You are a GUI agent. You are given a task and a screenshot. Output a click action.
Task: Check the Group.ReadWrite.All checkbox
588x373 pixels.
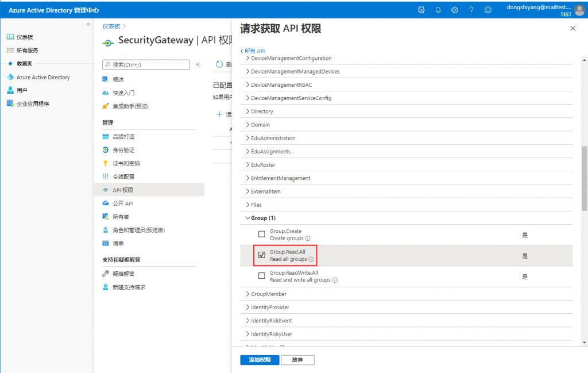click(x=262, y=276)
